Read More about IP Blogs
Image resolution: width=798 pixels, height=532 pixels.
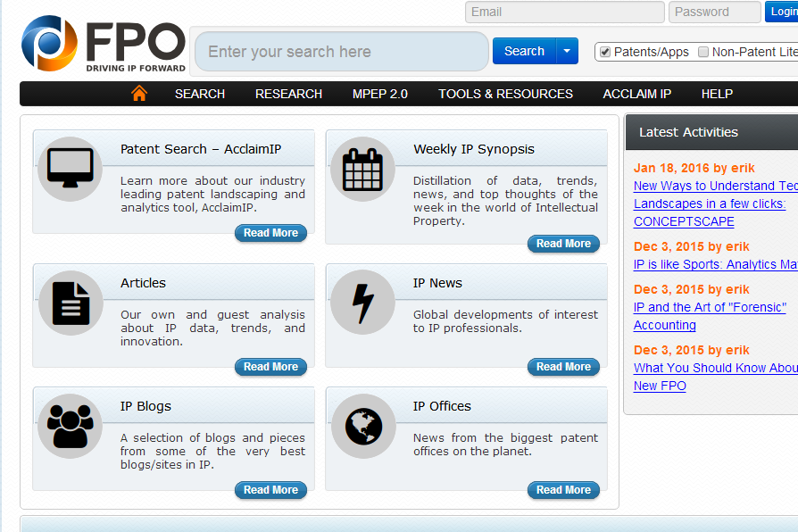tap(270, 490)
